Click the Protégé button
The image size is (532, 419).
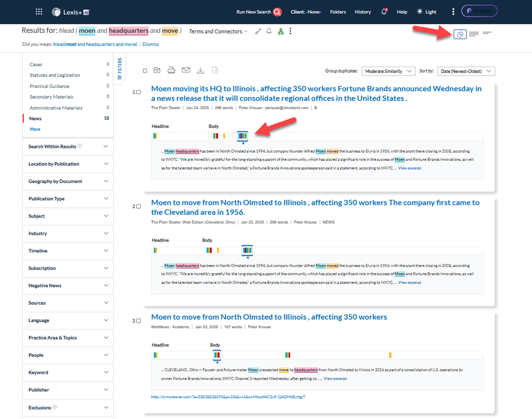pyautogui.click(x=479, y=11)
